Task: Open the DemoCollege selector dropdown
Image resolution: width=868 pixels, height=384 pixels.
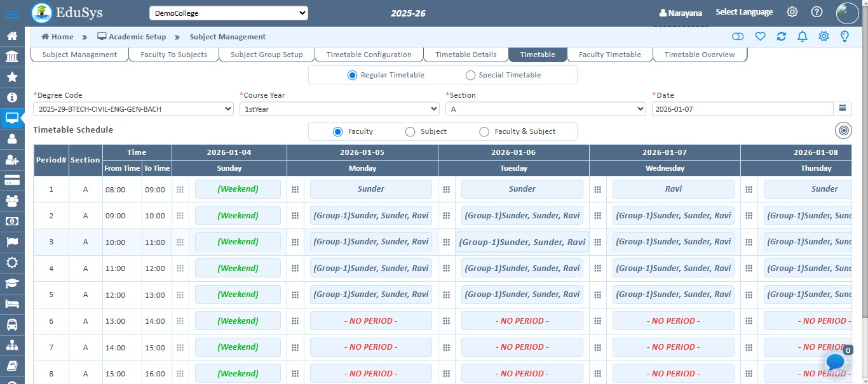Action: click(228, 12)
